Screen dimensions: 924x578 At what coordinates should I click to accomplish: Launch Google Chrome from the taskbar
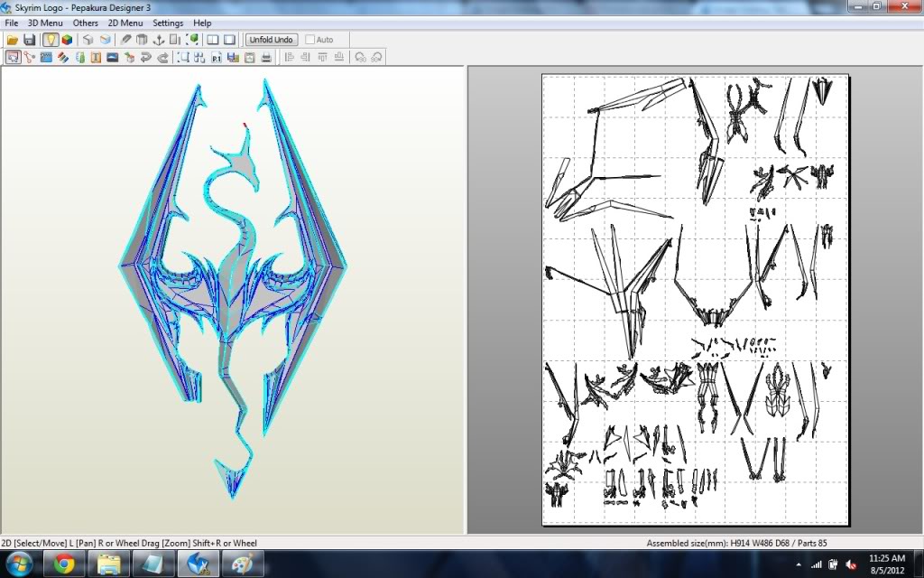[x=64, y=564]
